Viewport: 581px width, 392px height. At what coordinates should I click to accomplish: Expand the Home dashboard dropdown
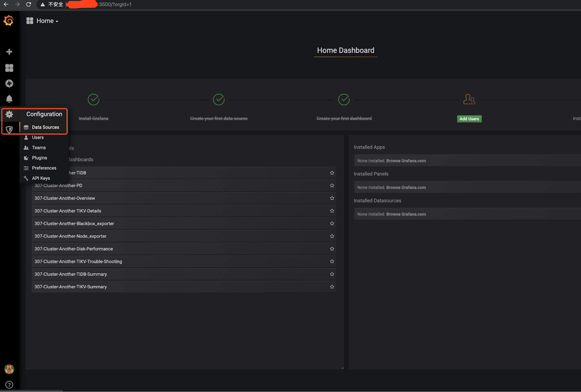[x=47, y=21]
